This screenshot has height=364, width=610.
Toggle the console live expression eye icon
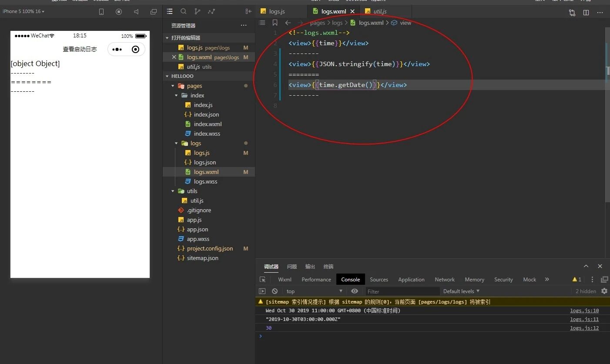pyautogui.click(x=355, y=291)
